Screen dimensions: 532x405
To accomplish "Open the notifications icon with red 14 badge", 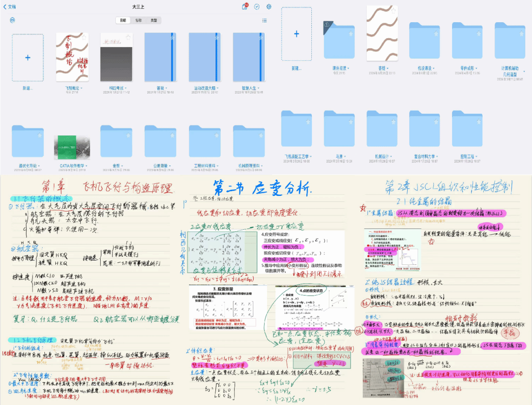I will pos(245,7).
